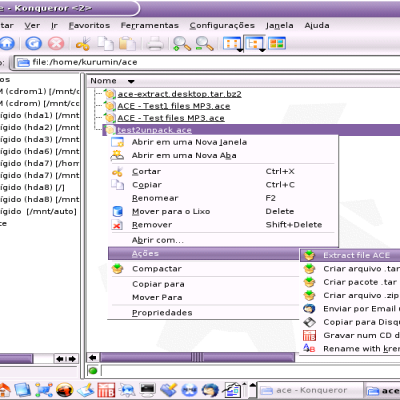Open the Ajuda menu

point(317,26)
